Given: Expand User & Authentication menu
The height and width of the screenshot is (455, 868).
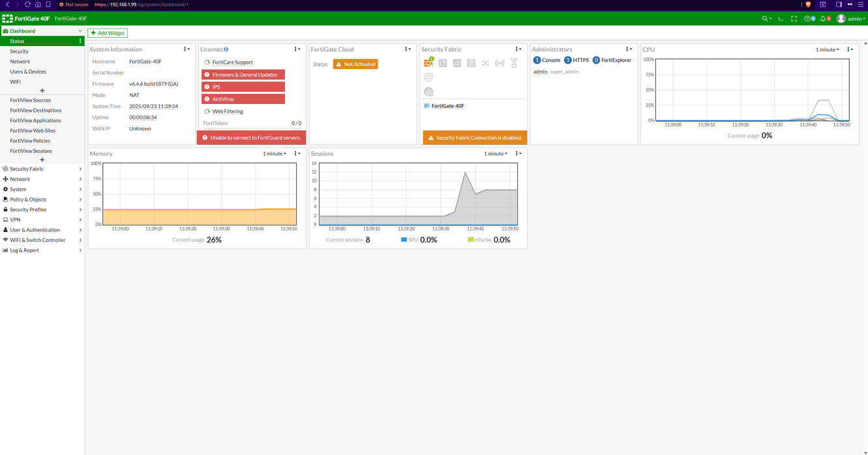Looking at the screenshot, I should 42,230.
